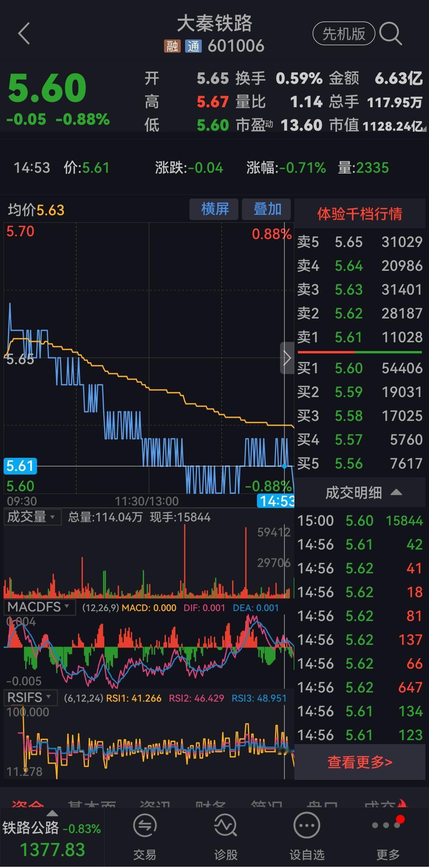Viewport: 429px width, 868px height.
Task: Tap the 买3 row at 5.58
Action: coord(360,416)
